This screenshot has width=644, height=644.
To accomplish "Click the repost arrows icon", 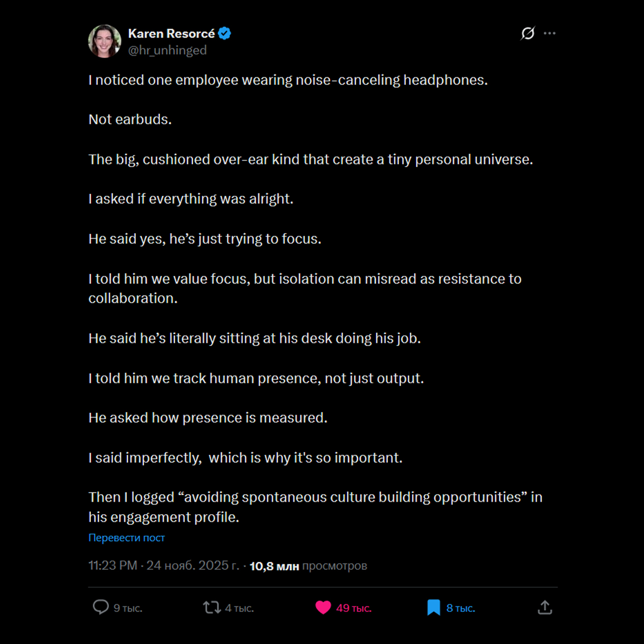I will point(212,607).
